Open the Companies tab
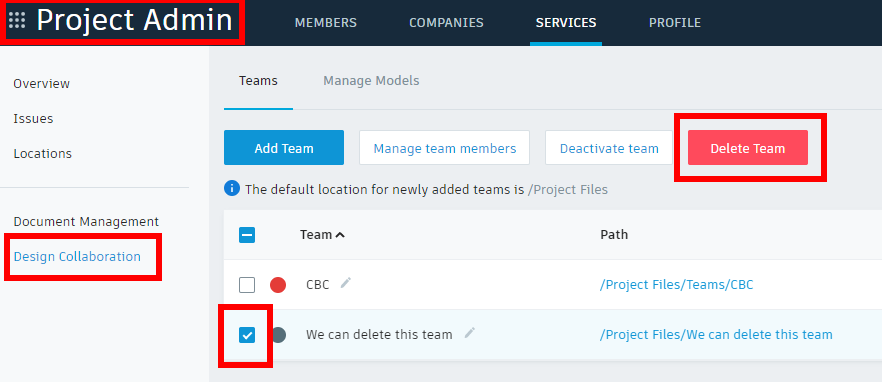Viewport: 882px width, 382px height. point(446,23)
